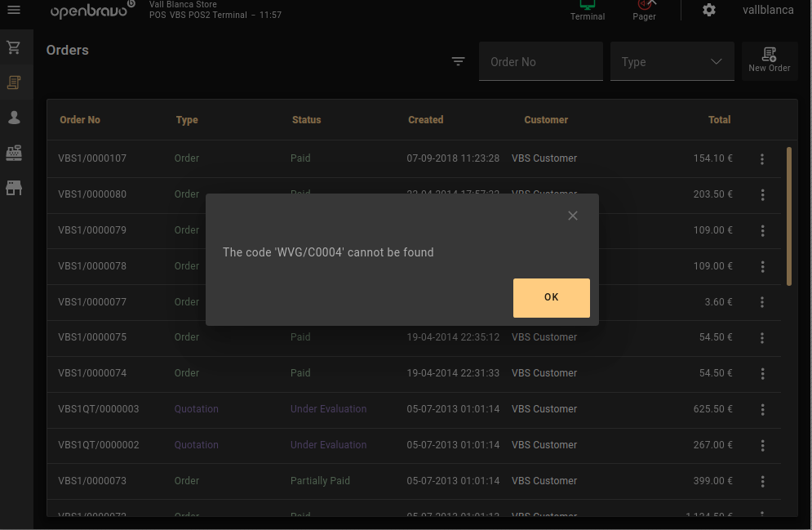Open actions menu for order VBS1/0000107
Image resolution: width=812 pixels, height=530 pixels.
coord(762,159)
